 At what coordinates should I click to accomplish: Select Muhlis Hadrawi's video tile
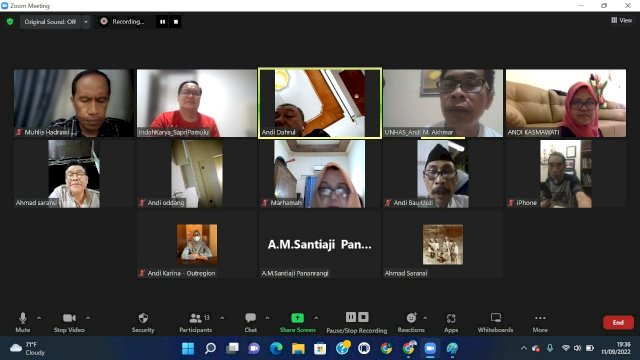pos(74,103)
